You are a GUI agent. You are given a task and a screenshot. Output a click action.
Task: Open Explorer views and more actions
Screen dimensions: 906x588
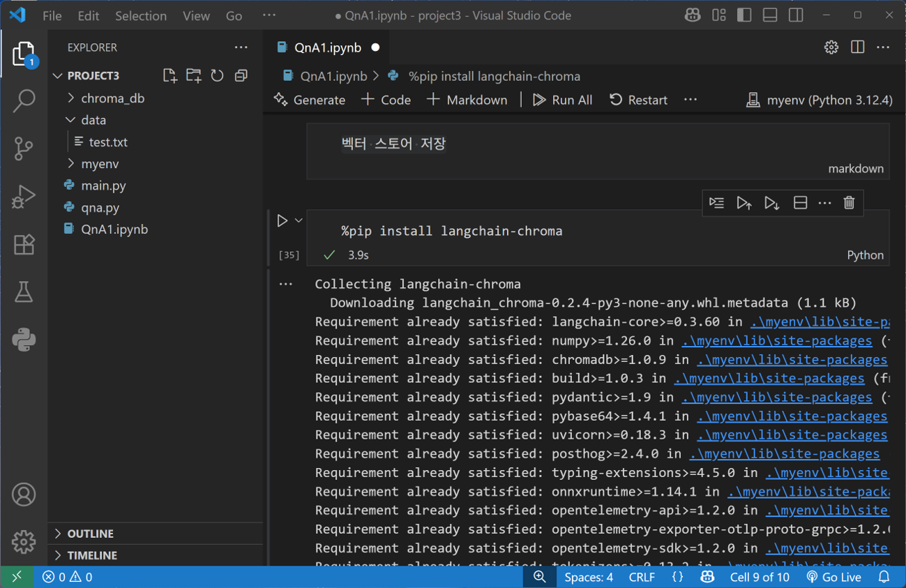[x=241, y=47]
